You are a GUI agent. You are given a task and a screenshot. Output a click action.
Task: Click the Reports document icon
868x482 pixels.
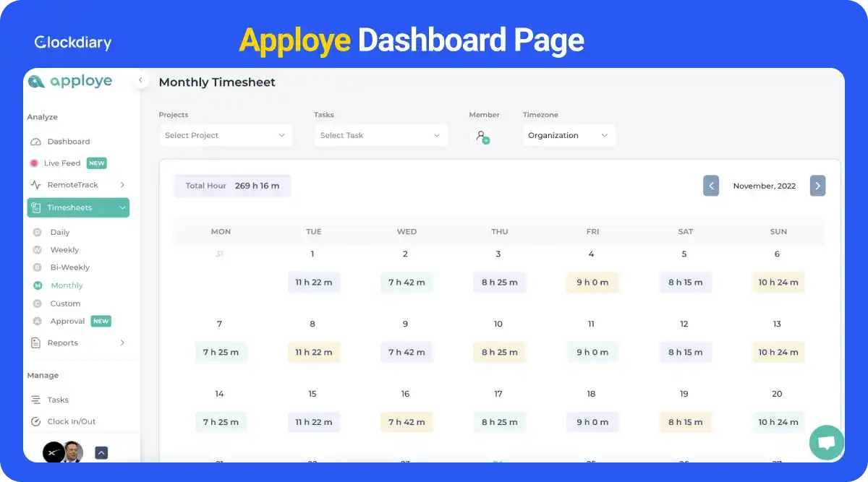pyautogui.click(x=36, y=343)
